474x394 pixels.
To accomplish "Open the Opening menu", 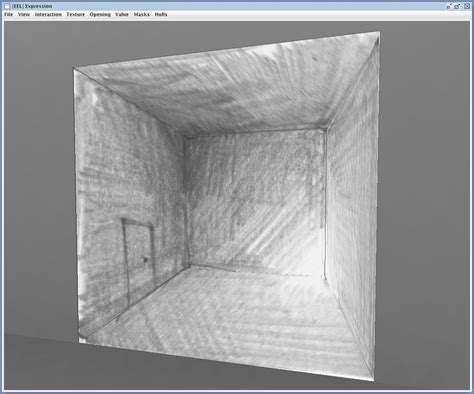I will [100, 14].
